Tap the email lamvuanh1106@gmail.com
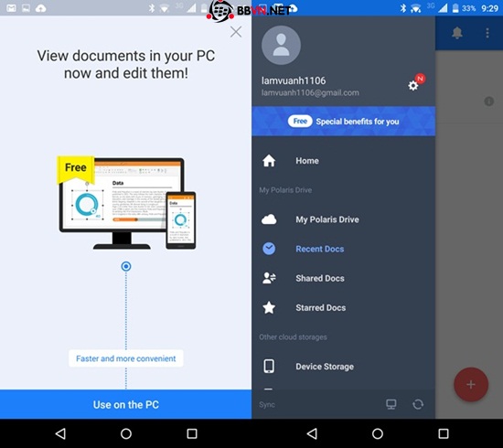Viewport: 503px width, 448px height. click(x=310, y=92)
